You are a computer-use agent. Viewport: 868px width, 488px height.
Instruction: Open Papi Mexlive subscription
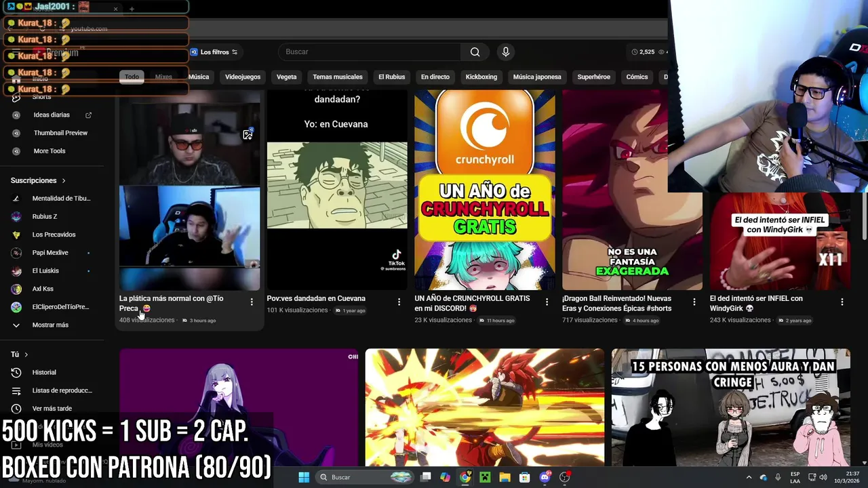coord(50,253)
